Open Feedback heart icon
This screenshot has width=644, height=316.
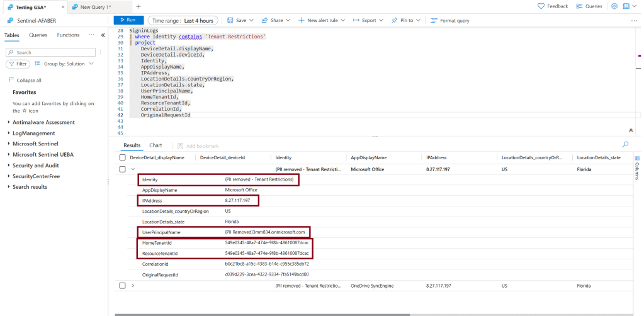541,6
